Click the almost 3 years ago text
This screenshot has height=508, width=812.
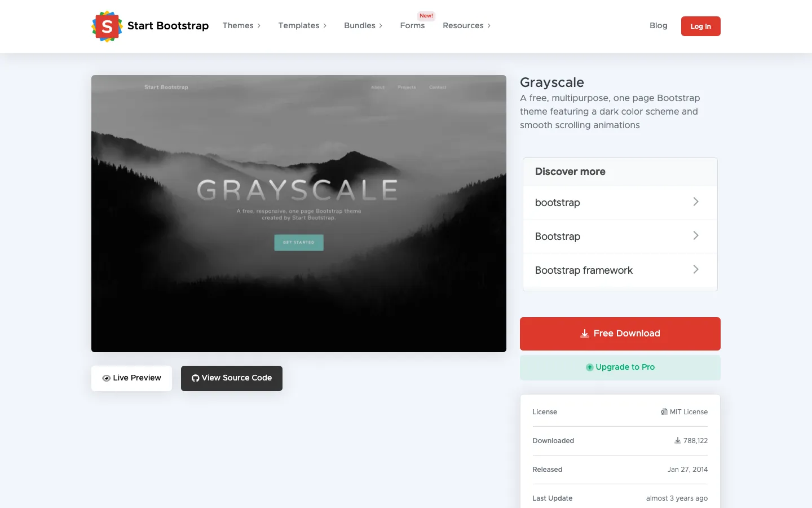tap(677, 498)
